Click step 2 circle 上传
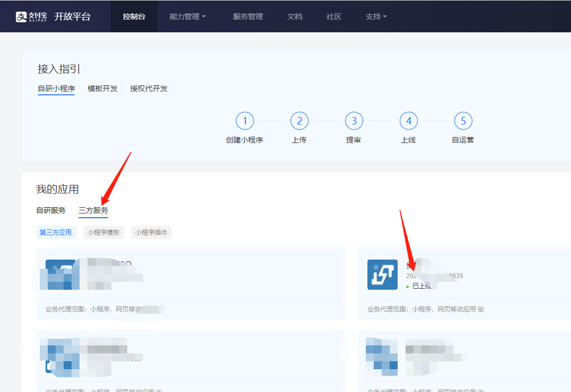571x392 pixels. click(x=300, y=121)
